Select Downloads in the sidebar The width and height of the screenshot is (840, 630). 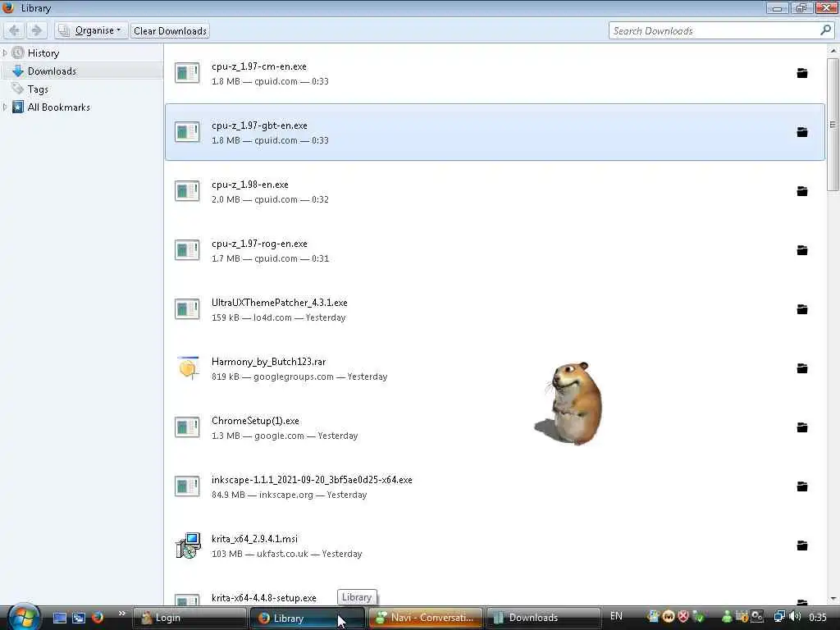pyautogui.click(x=52, y=71)
